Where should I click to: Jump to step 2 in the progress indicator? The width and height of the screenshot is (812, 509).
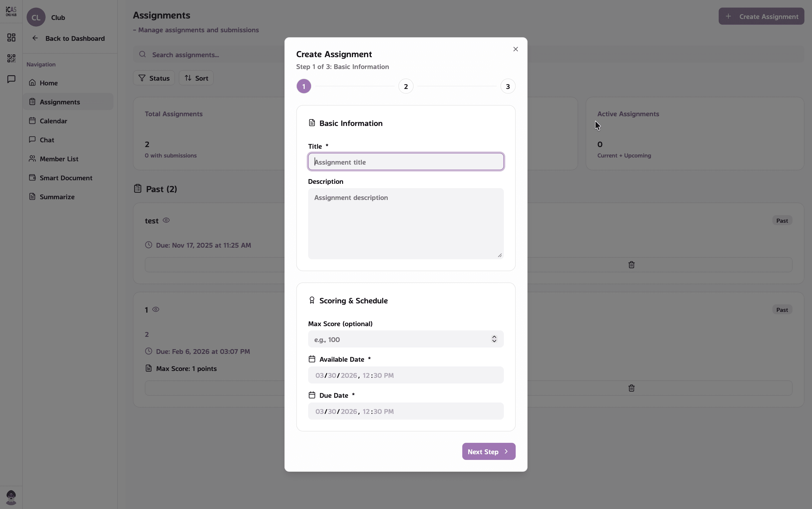click(x=406, y=87)
